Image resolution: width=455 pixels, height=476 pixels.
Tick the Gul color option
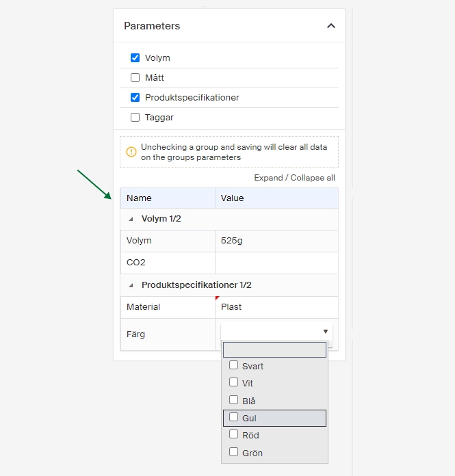click(x=234, y=417)
